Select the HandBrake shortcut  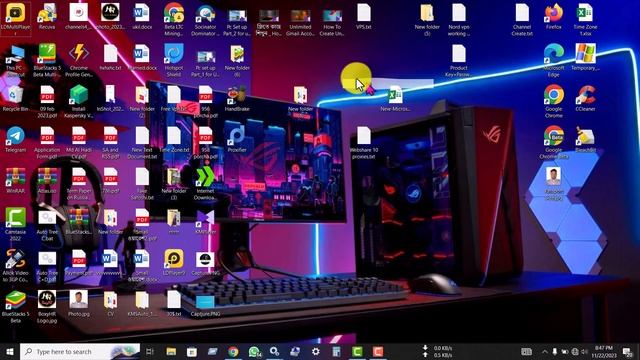(237, 98)
